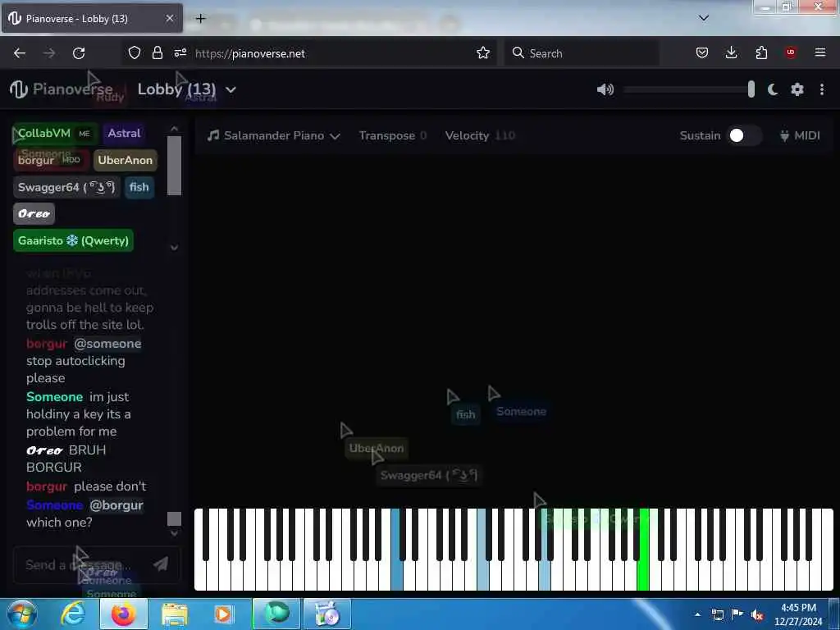
Task: Open the Firefox hamburger application menu
Action: 820,52
